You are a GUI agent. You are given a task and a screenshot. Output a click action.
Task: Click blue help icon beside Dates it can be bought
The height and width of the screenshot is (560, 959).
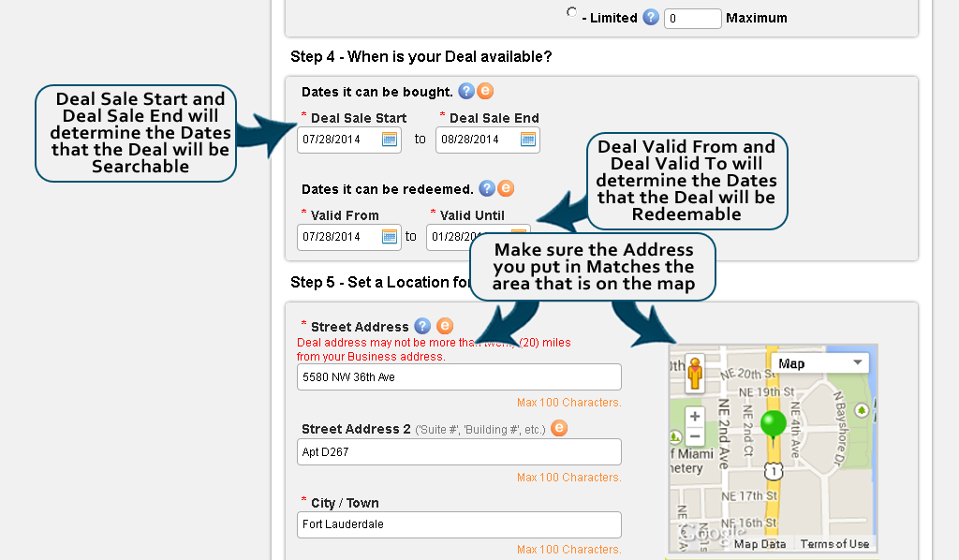[x=466, y=91]
